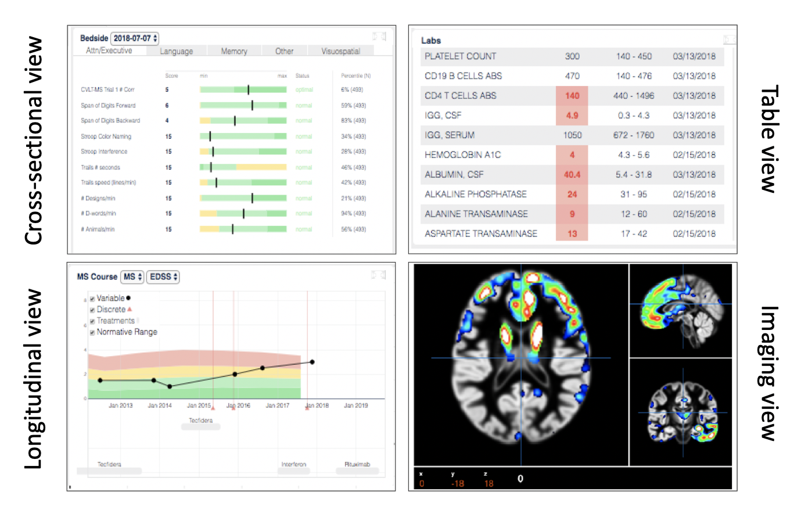Click the lowest EDSS data point after Jan 2014
Screen dimensions: 812x524
click(170, 386)
